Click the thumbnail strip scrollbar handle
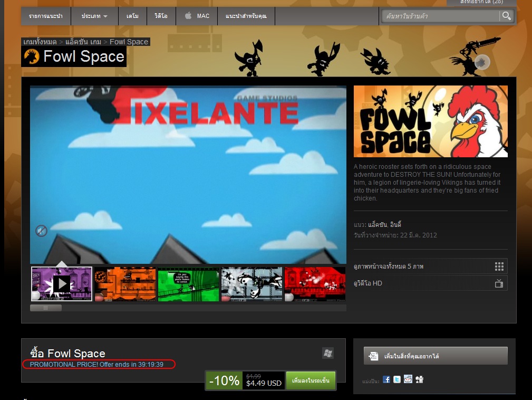This screenshot has width=532, height=400. [x=46, y=308]
